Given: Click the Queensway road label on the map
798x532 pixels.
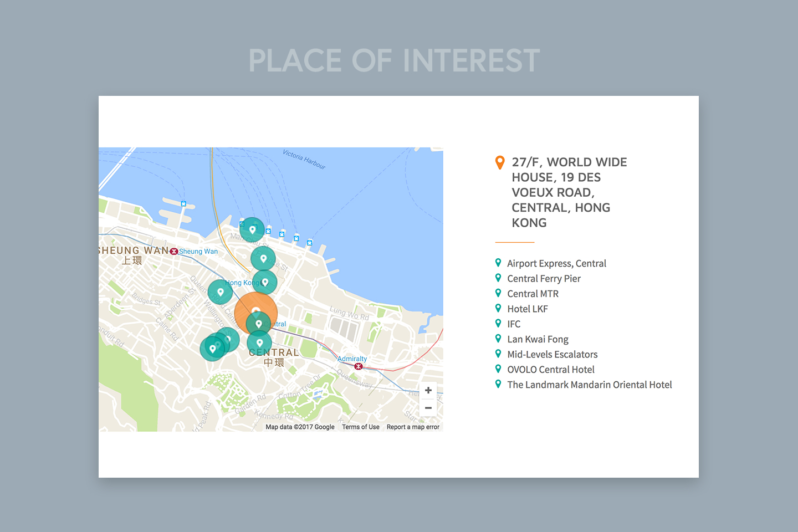Looking at the screenshot, I should (355, 380).
